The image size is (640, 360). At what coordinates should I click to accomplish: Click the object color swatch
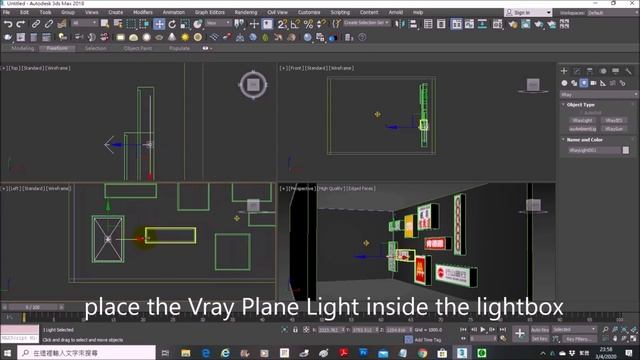(x=626, y=150)
